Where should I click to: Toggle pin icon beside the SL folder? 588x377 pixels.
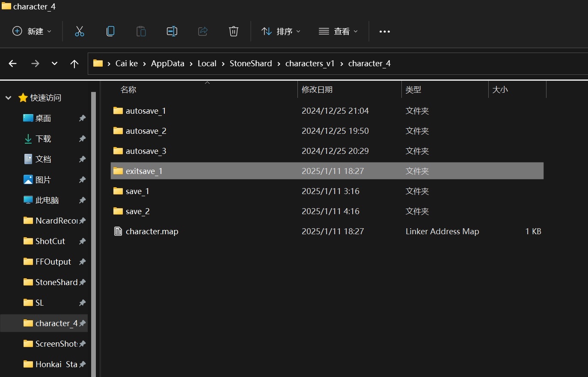click(83, 303)
